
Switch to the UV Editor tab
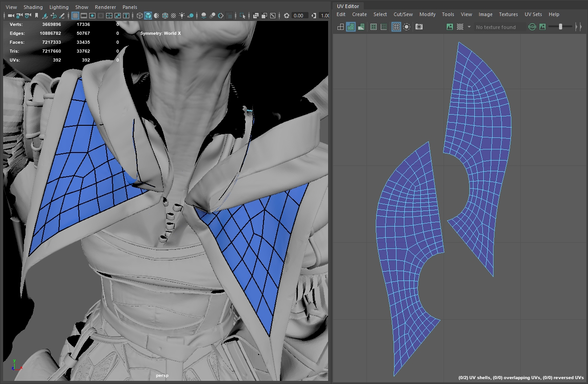348,6
